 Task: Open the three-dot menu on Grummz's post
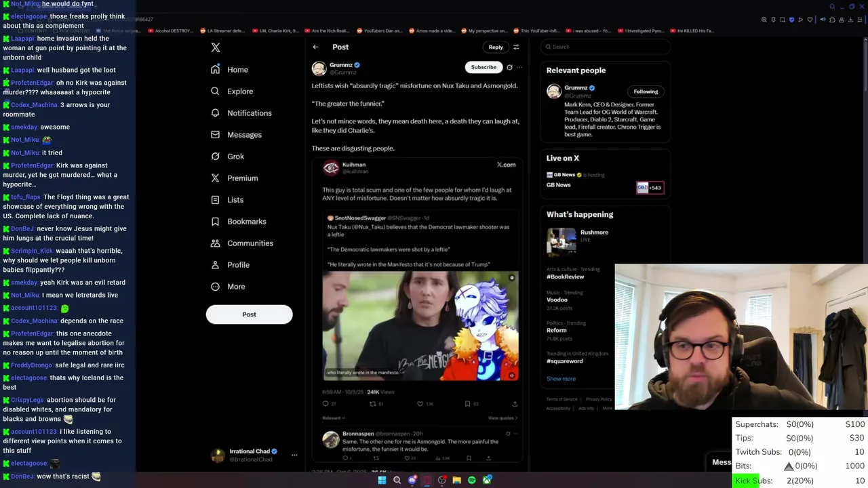click(x=519, y=67)
